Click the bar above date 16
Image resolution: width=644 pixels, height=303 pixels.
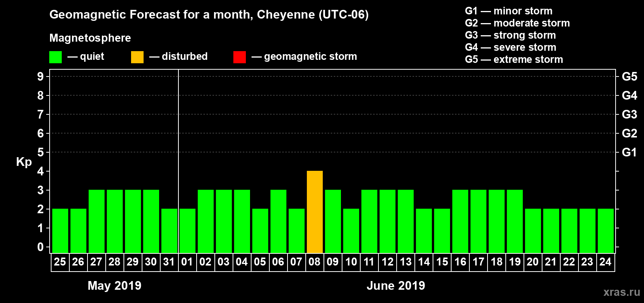(460, 221)
